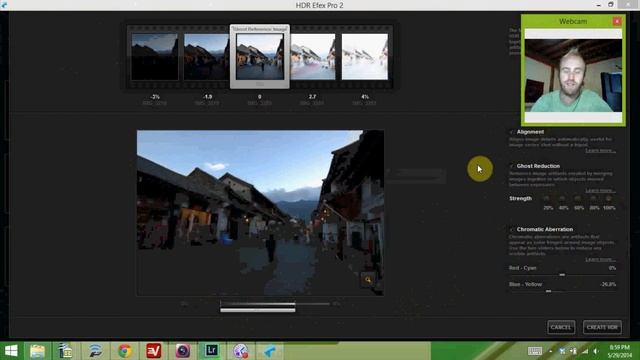Select the 4⅓ overexposed thumbnail
This screenshot has width=640, height=360.
(365, 57)
